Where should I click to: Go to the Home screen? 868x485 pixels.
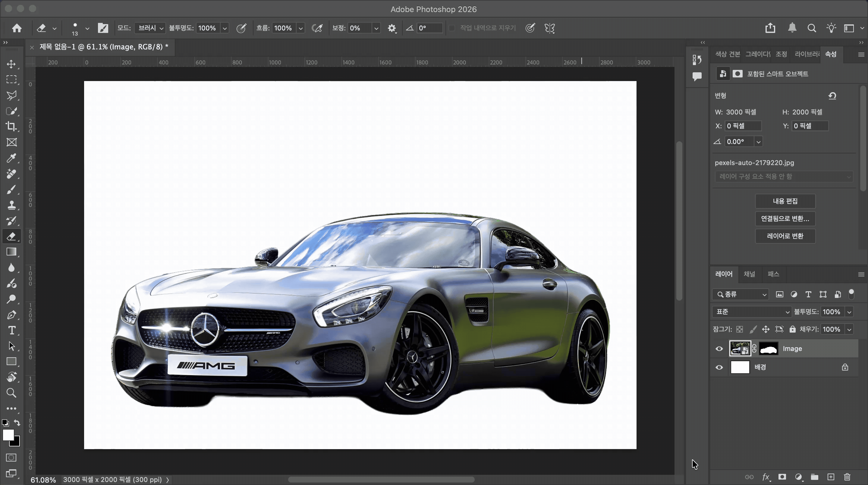17,28
